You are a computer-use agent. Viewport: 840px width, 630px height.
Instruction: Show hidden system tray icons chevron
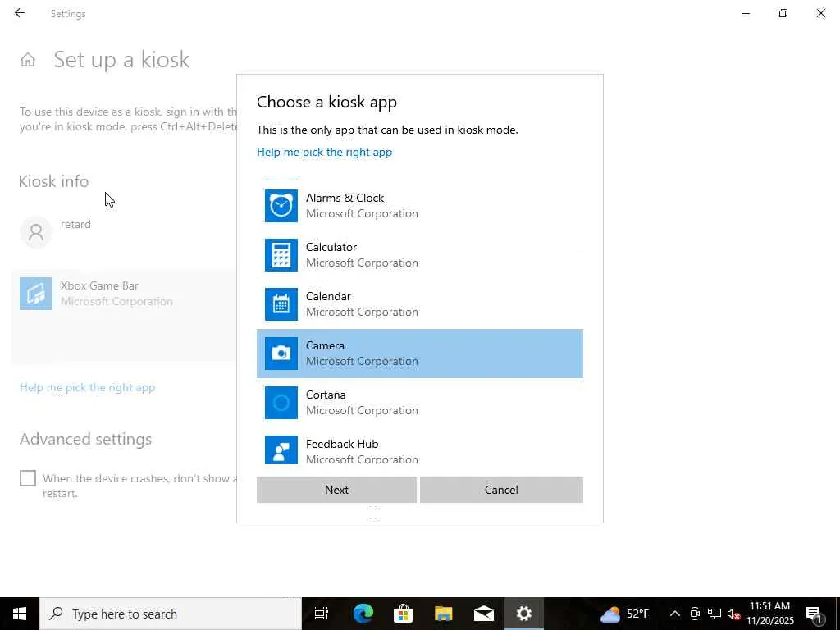[675, 614]
